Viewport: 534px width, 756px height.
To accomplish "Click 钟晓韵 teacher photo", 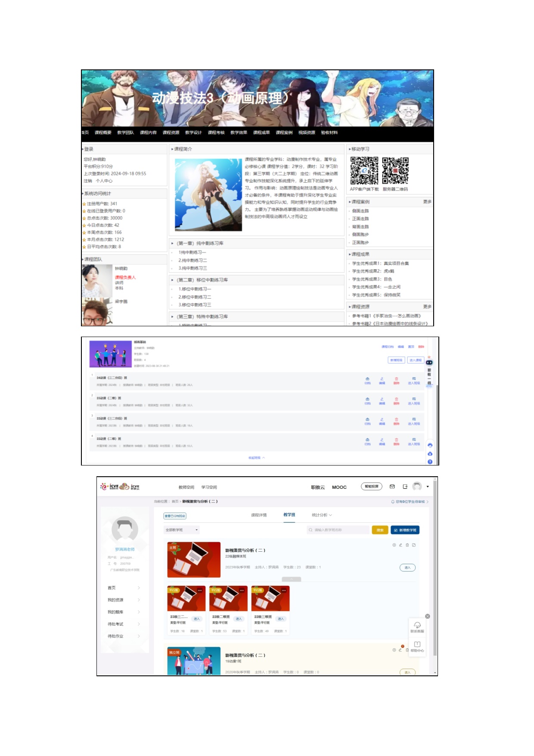I will coord(97,281).
